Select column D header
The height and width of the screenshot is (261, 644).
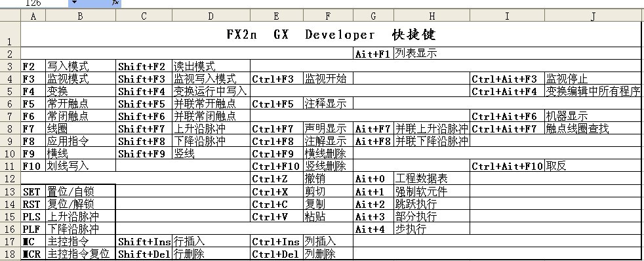coord(211,16)
